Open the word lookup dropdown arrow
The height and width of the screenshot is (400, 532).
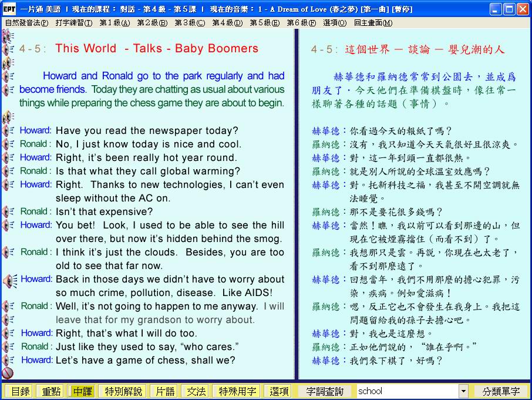(x=463, y=391)
